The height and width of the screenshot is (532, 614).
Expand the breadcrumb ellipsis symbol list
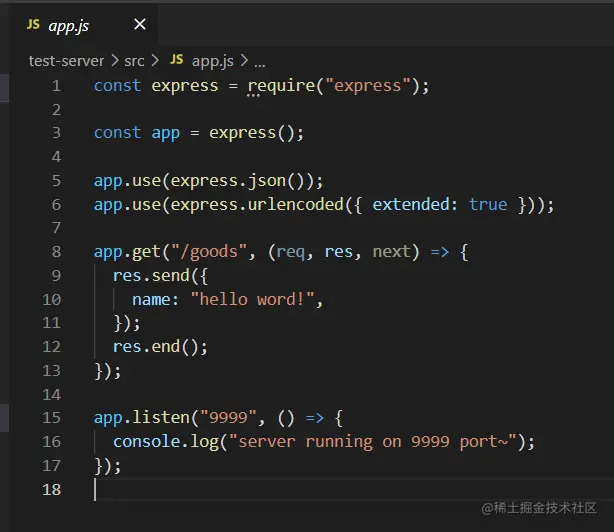(260, 63)
